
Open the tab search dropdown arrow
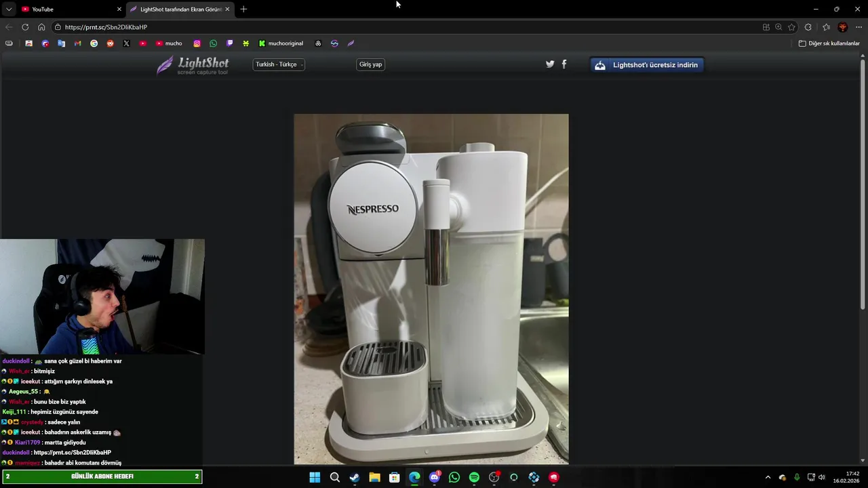tap(9, 9)
